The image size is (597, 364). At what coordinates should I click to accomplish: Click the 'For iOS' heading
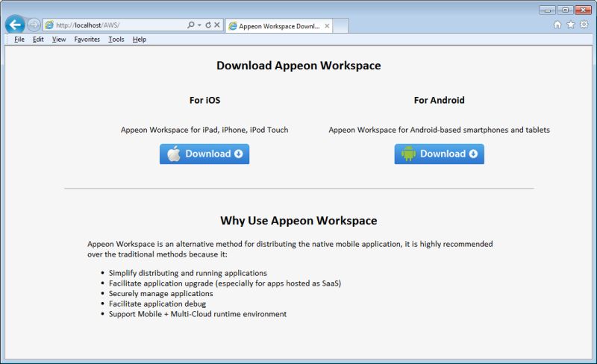(204, 100)
